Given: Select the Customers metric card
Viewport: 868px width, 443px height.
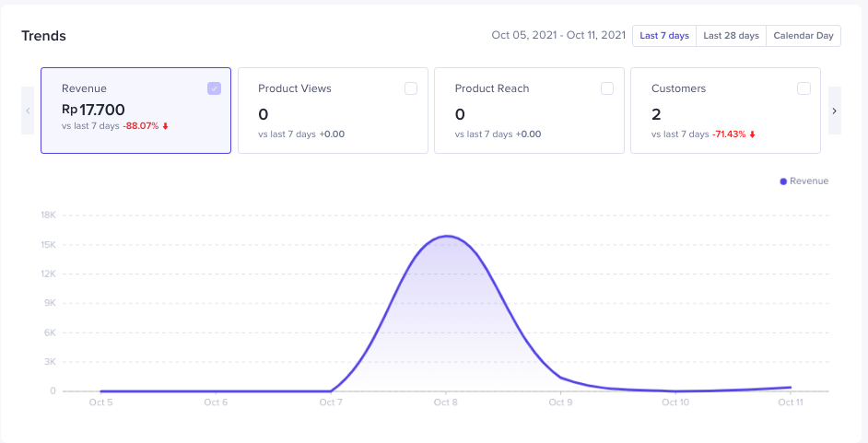Looking at the screenshot, I should pyautogui.click(x=725, y=111).
